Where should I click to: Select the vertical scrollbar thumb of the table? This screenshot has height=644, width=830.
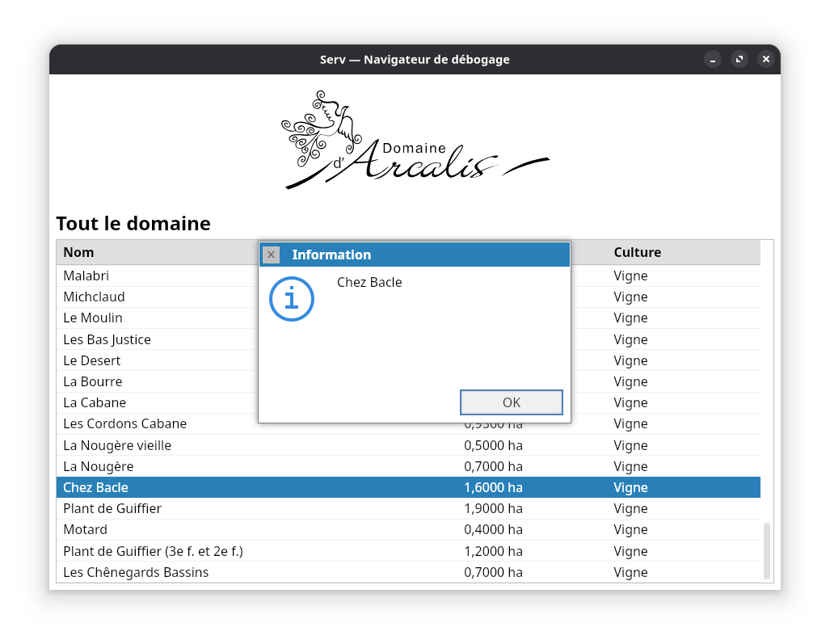(x=766, y=551)
